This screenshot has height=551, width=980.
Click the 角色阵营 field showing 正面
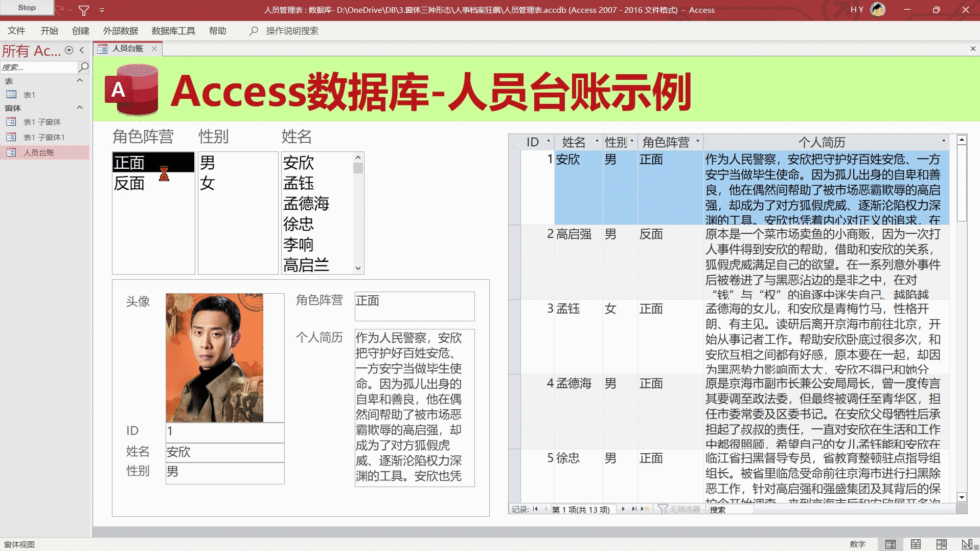tap(415, 306)
